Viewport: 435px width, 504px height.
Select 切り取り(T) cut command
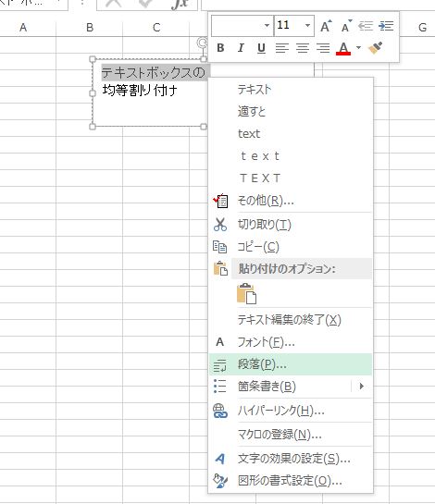click(291, 225)
